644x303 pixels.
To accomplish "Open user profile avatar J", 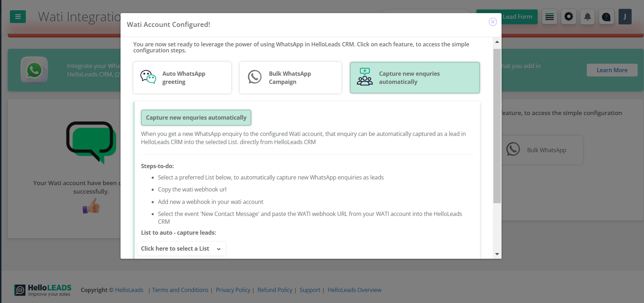I will click(x=625, y=17).
